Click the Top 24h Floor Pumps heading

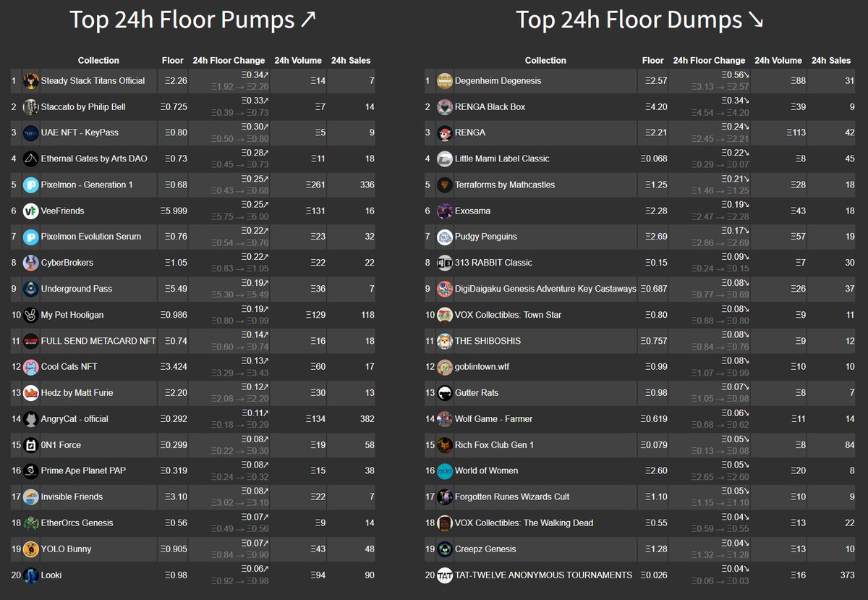click(x=192, y=20)
